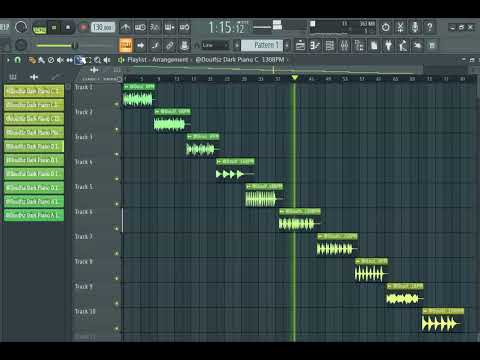Image resolution: width=480 pixels, height=360 pixels.
Task: Toggle loop recording icon
Action: [x=184, y=27]
